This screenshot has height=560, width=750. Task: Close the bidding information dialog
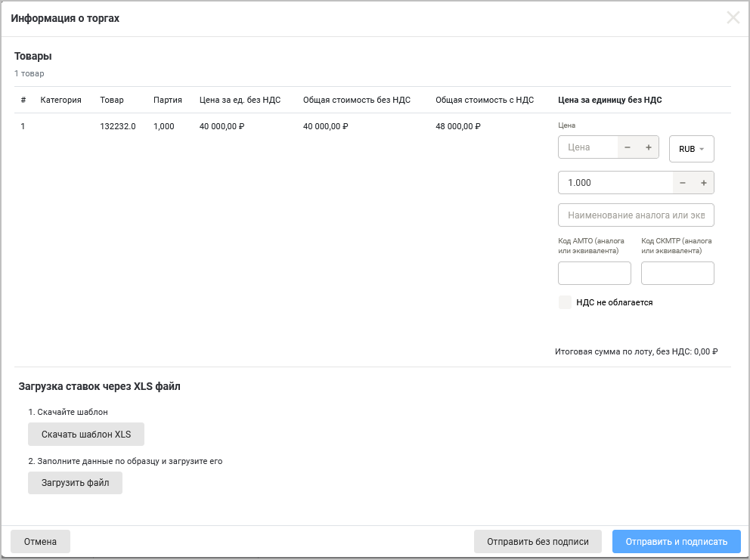point(733,18)
